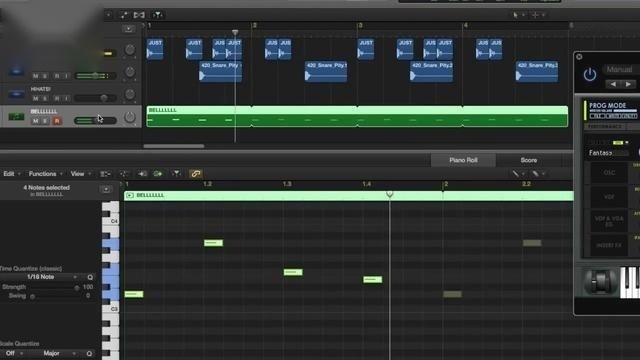Click the waveform zoom icon in tracks toolbar
This screenshot has width=640, height=360.
click(x=139, y=15)
